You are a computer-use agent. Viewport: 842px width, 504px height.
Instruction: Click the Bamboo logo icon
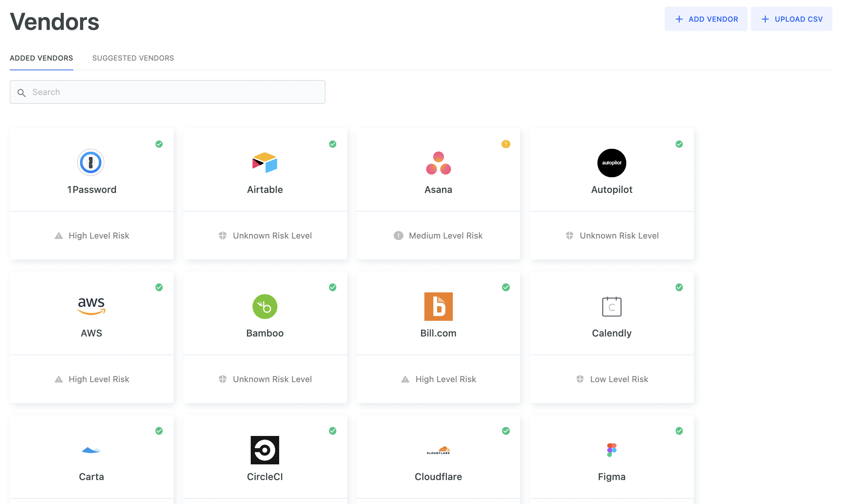[x=265, y=307]
